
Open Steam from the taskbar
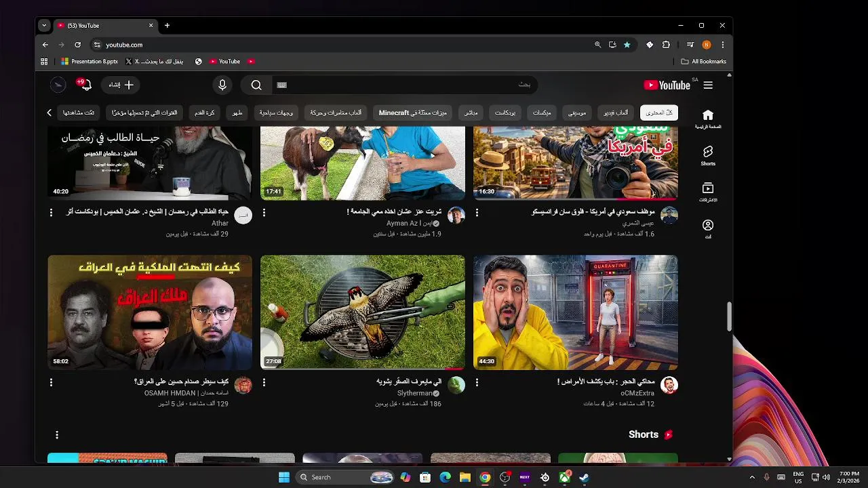585,477
